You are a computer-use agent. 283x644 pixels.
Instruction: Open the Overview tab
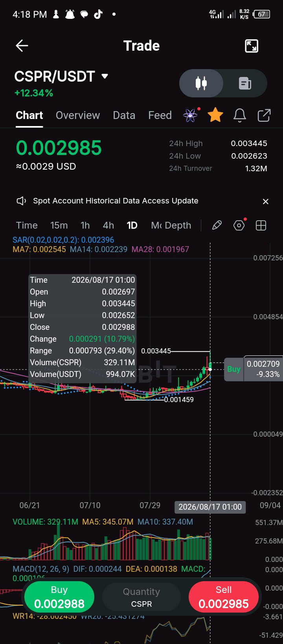point(78,115)
